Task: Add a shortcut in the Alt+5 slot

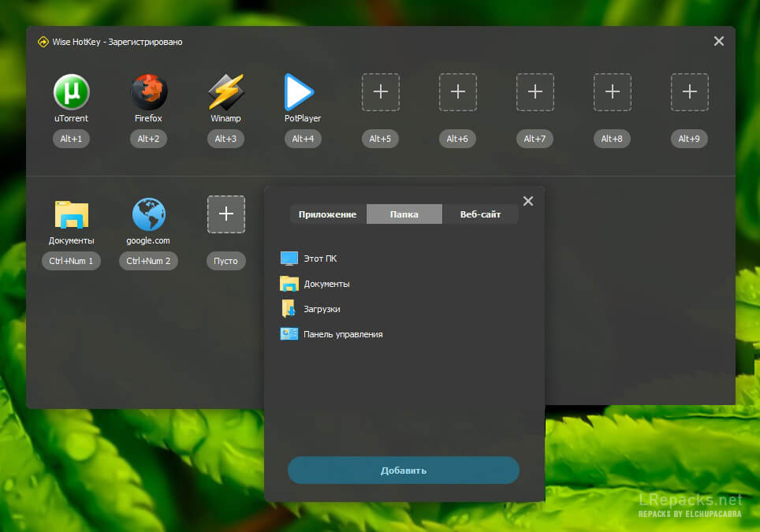Action: coord(380,92)
